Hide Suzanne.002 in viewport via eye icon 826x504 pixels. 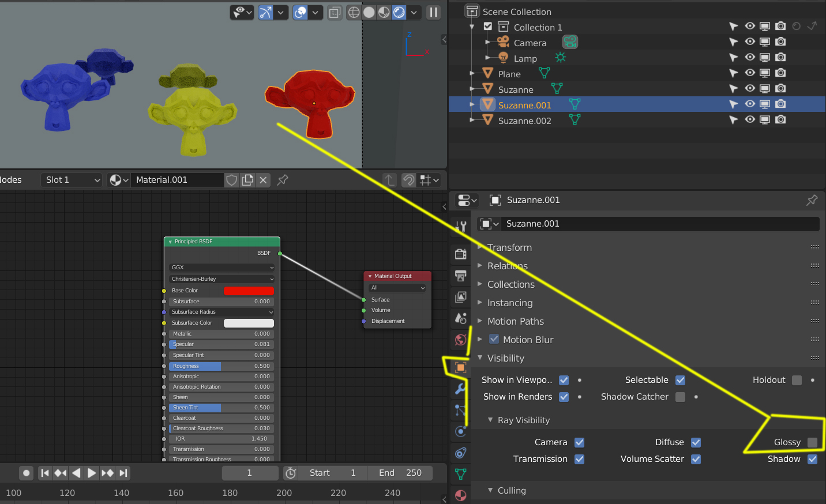coord(750,119)
